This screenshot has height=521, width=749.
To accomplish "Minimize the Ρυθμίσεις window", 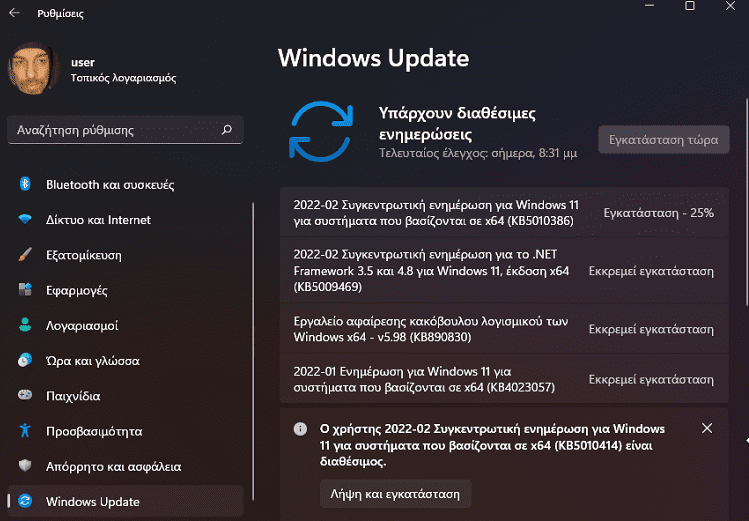I will coord(649,6).
